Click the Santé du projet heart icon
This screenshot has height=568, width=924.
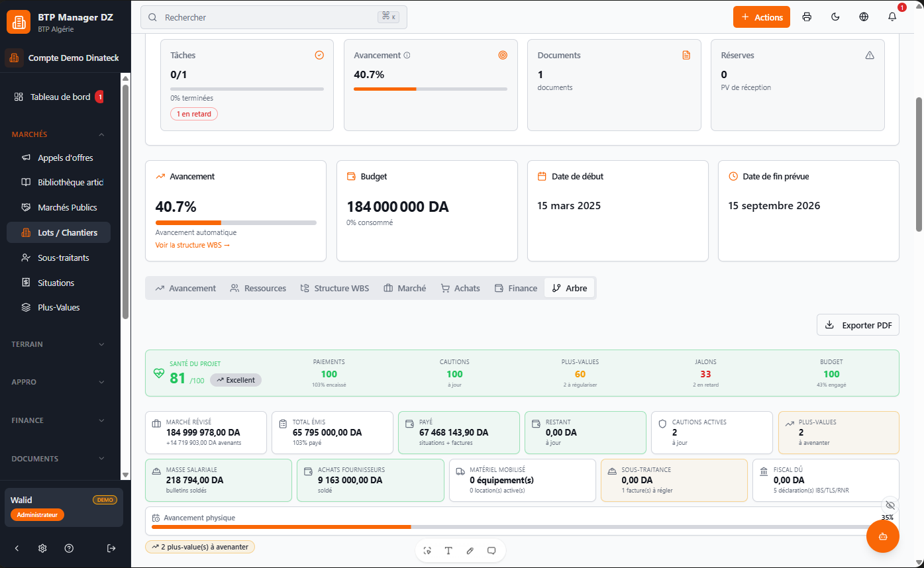tap(158, 373)
